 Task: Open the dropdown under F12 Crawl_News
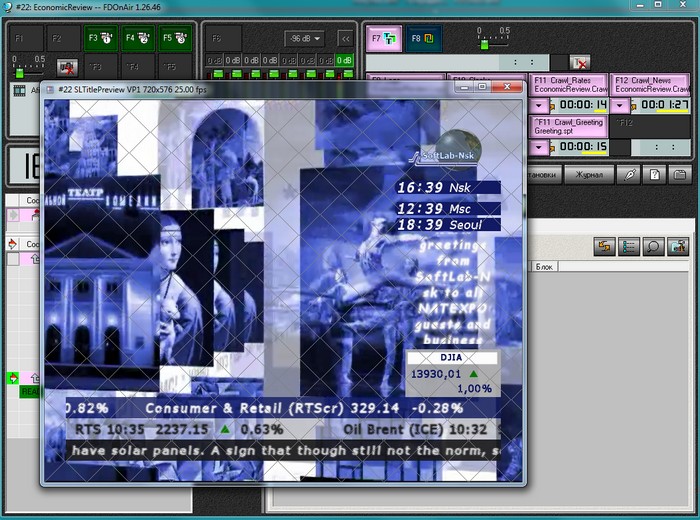point(620,106)
